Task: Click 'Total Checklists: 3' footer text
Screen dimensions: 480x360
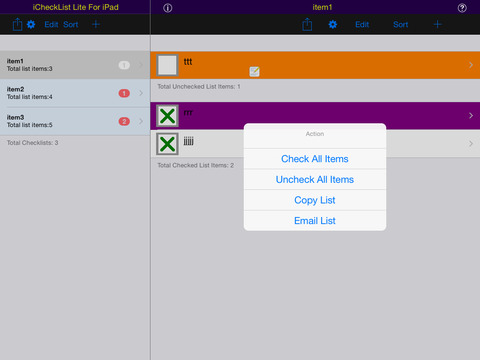Action: point(32,143)
